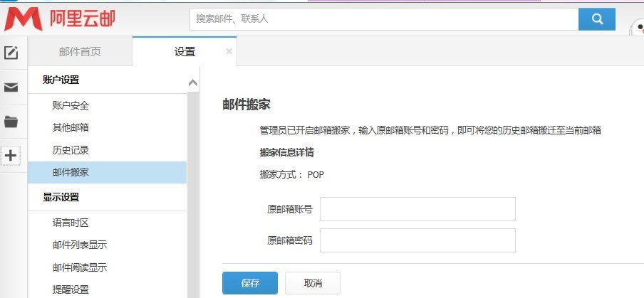
Task: Click the plus icon in sidebar
Action: (x=11, y=156)
